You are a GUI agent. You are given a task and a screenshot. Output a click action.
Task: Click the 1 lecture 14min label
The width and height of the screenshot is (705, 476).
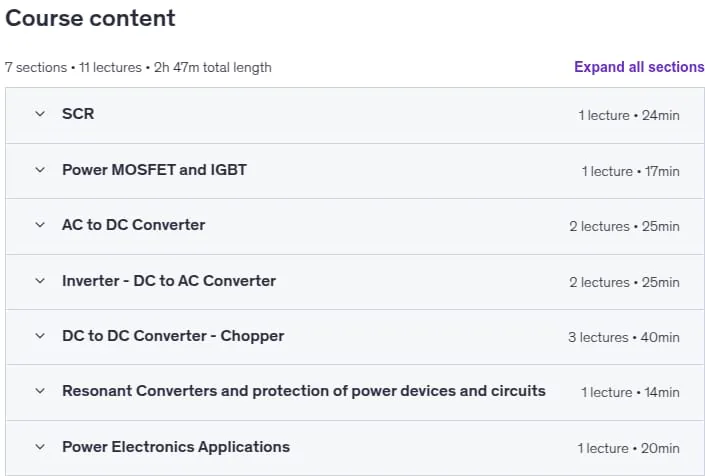630,392
